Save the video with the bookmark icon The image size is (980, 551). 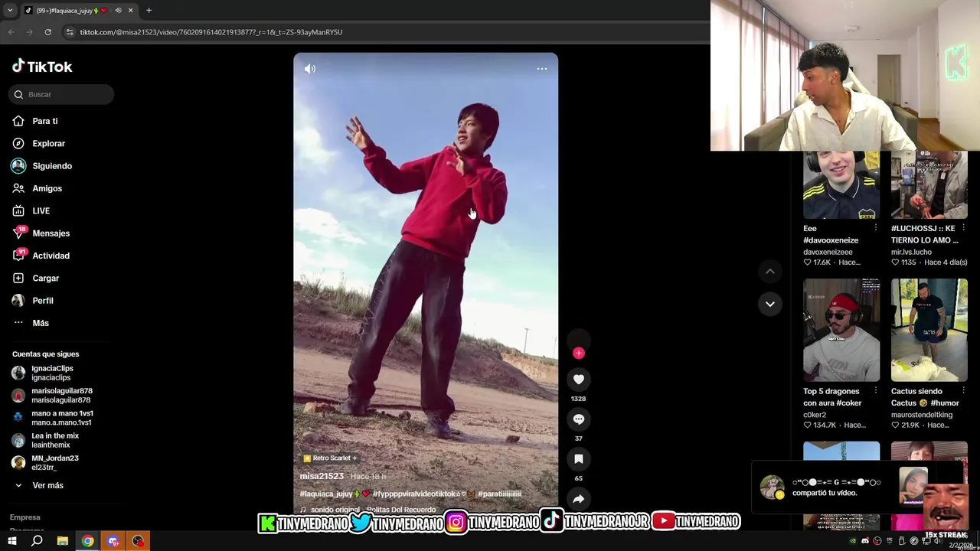(579, 458)
